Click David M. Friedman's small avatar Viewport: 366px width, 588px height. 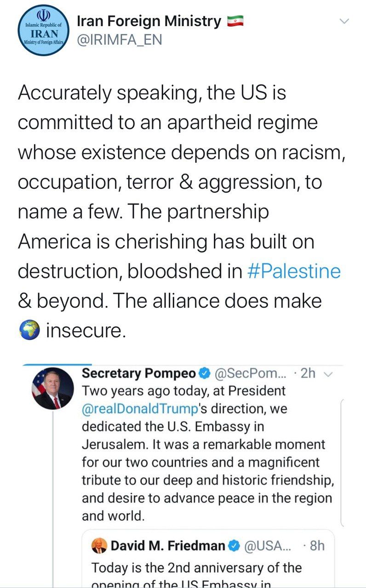coord(100,545)
